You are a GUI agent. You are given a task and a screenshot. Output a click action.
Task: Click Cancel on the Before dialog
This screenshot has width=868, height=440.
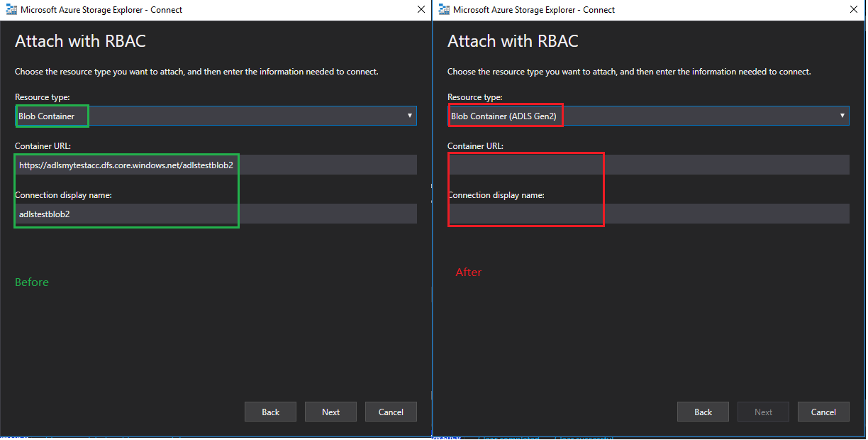391,412
